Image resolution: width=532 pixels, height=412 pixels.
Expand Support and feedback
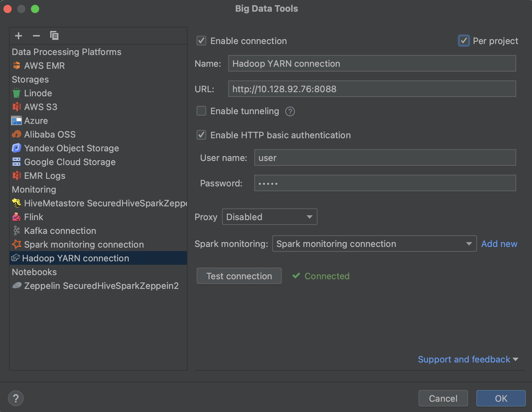point(469,359)
